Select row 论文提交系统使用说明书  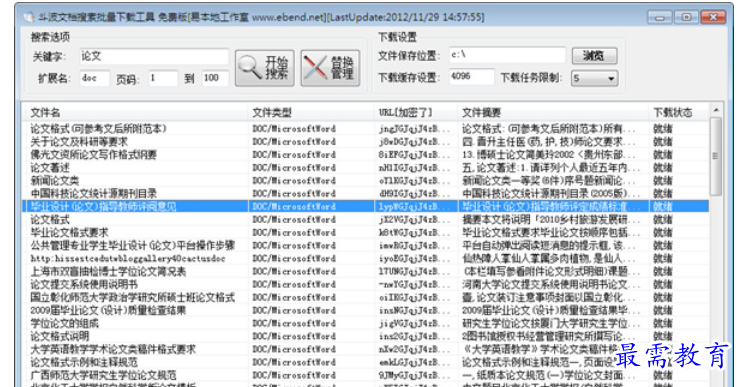[366, 284]
